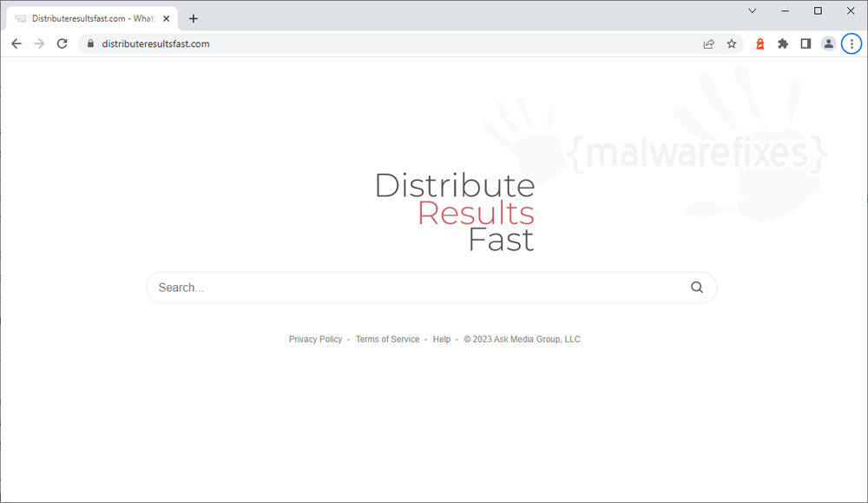Screen dimensions: 868x503
Task: Share this page using the share icon
Action: click(708, 43)
